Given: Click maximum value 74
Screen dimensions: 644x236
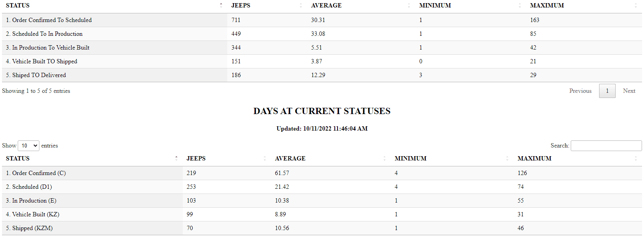Looking at the screenshot, I should click(x=520, y=187).
